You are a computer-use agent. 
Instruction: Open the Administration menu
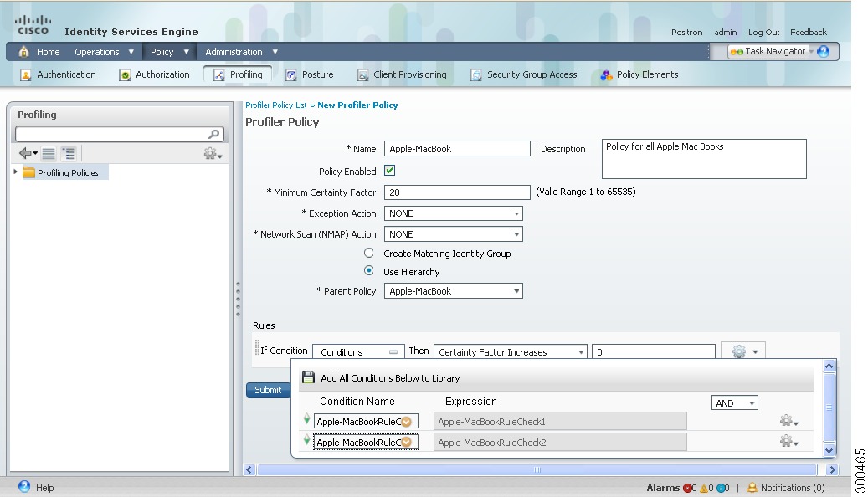click(241, 52)
